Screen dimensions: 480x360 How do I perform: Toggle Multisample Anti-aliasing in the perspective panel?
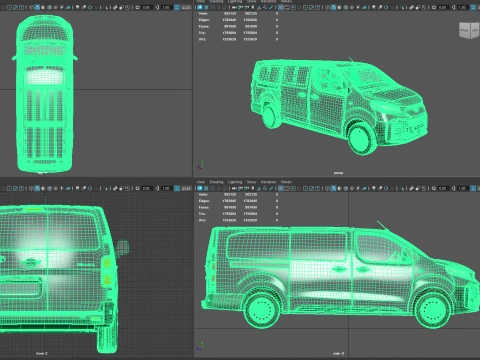coord(386,7)
